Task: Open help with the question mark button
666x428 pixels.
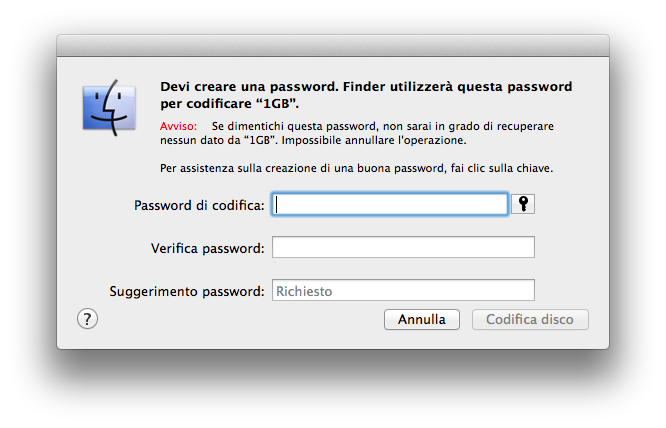Action: (x=87, y=319)
